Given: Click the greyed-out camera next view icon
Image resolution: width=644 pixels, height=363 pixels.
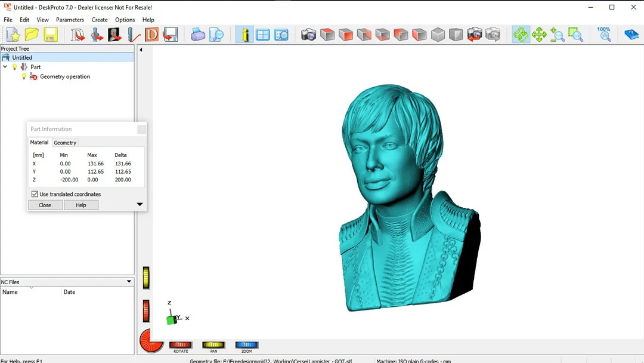Looking at the screenshot, I should tap(493, 35).
